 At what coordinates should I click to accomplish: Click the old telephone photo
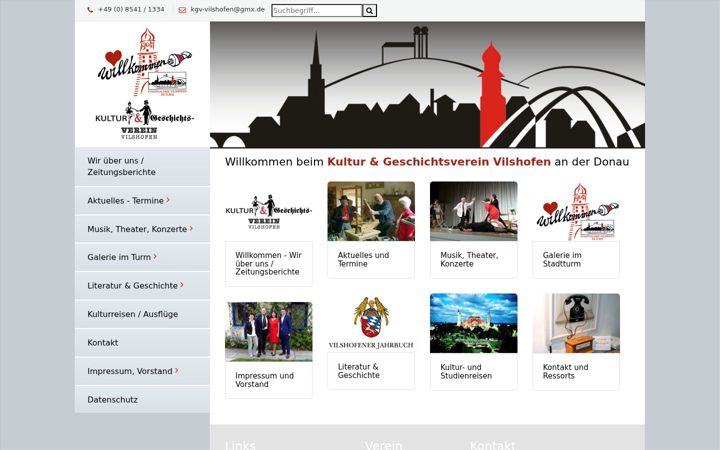576,323
